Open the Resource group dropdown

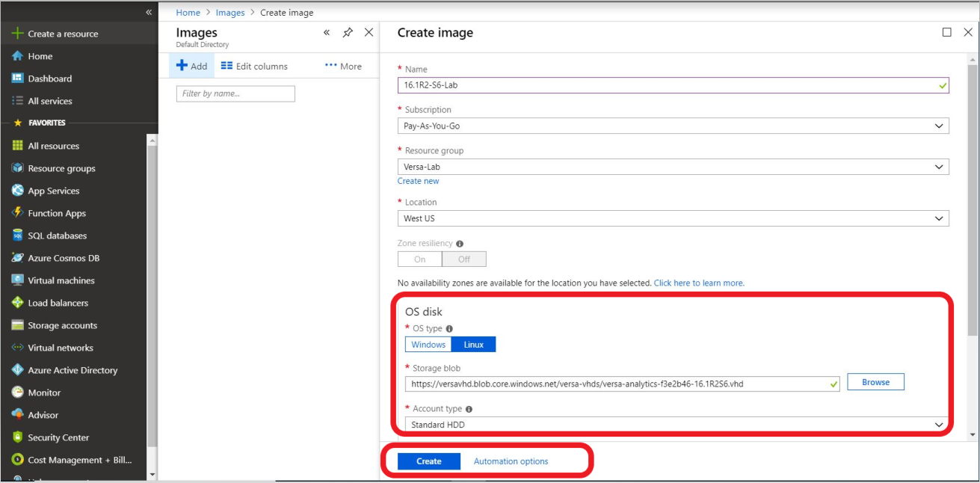(x=674, y=167)
